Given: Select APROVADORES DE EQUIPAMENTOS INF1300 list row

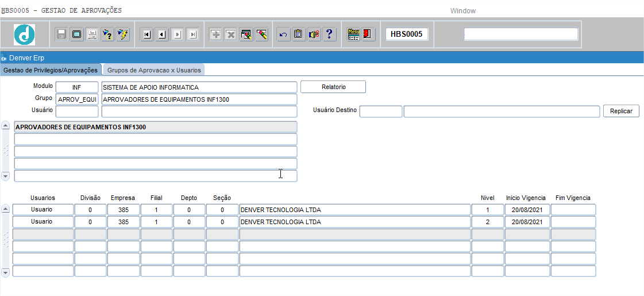Looking at the screenshot, I should pos(155,127).
